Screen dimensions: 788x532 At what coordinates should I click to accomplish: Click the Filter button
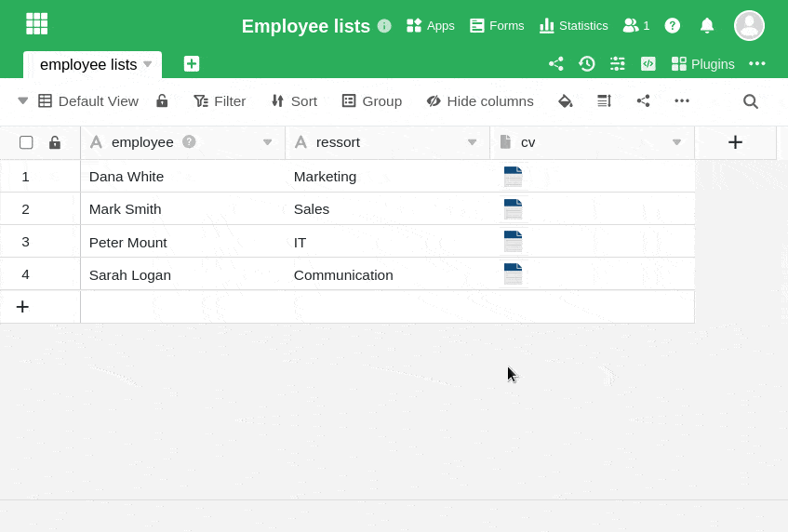coord(220,100)
